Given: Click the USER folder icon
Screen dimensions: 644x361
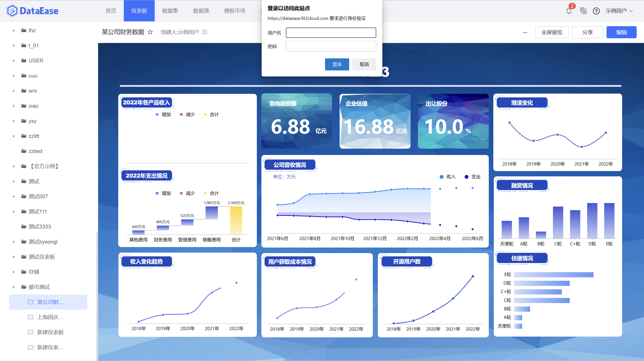Looking at the screenshot, I should pyautogui.click(x=24, y=60).
